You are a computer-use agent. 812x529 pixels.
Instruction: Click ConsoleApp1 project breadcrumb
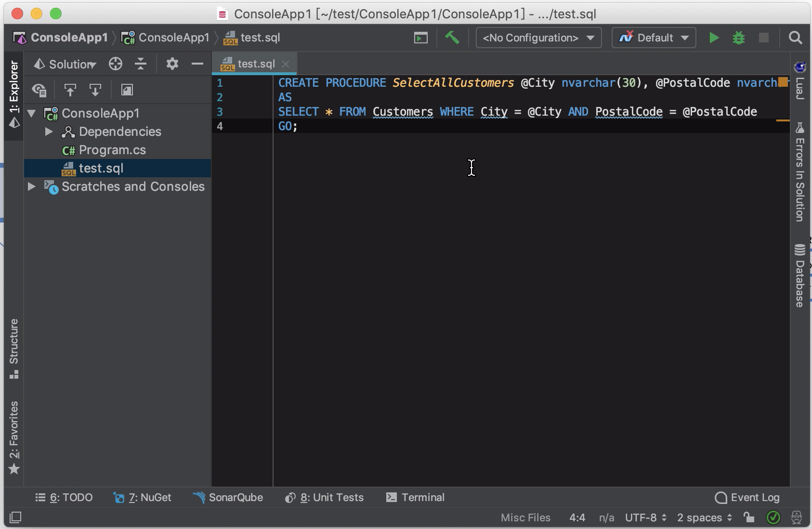point(166,38)
